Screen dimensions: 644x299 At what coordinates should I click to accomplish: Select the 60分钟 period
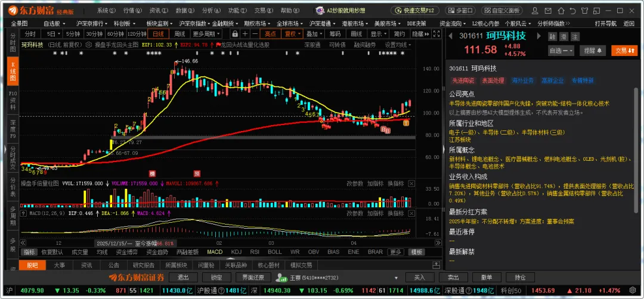(x=116, y=33)
